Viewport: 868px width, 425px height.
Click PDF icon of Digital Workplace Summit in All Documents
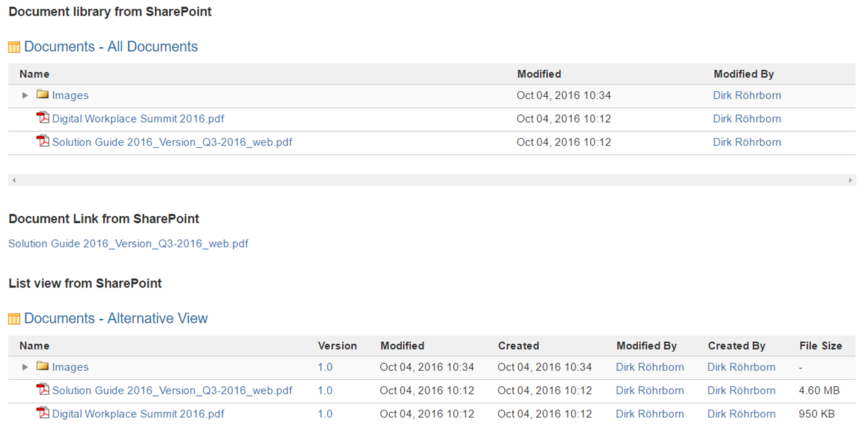[43, 118]
